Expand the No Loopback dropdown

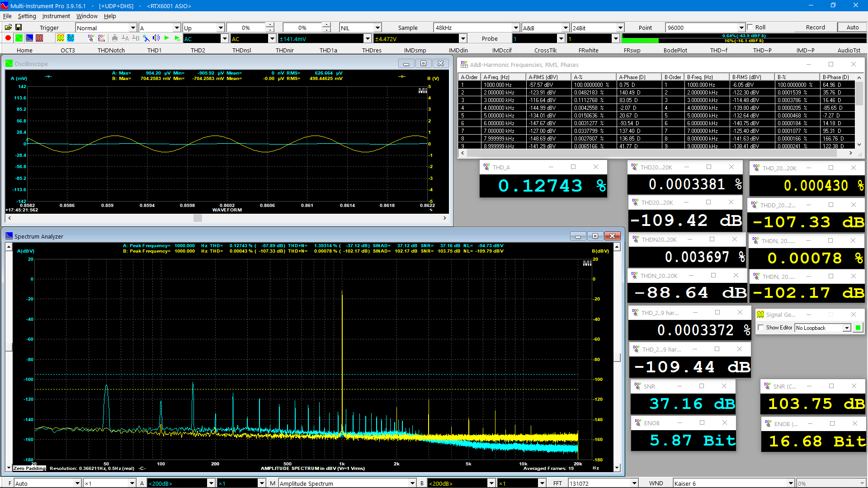846,328
